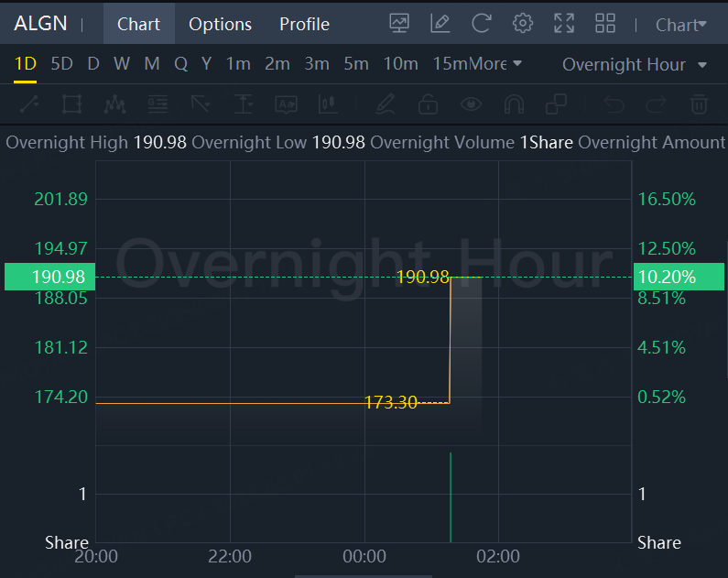The height and width of the screenshot is (578, 728).
Task: Toggle drawings visibility eye icon
Action: [471, 104]
